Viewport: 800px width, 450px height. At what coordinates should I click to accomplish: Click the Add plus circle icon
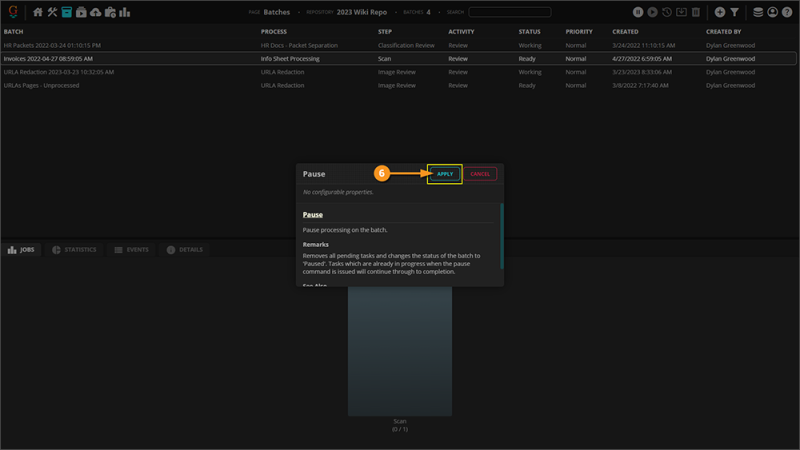[x=719, y=12]
